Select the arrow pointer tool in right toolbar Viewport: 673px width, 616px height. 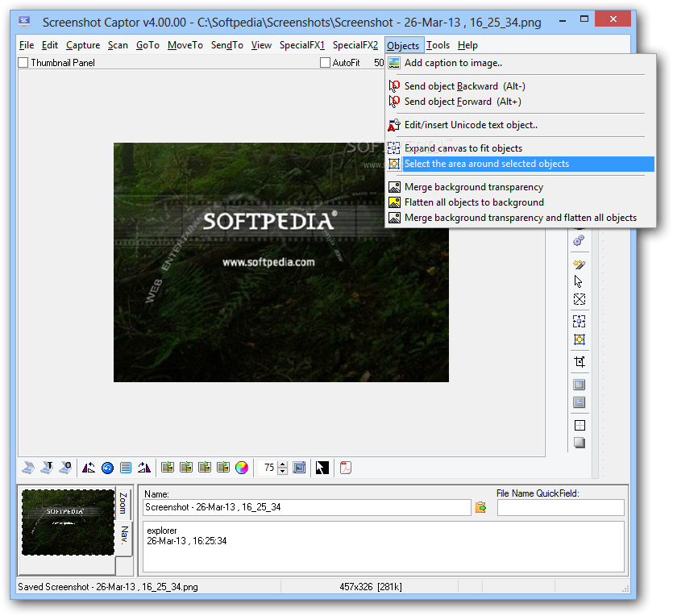pos(579,281)
